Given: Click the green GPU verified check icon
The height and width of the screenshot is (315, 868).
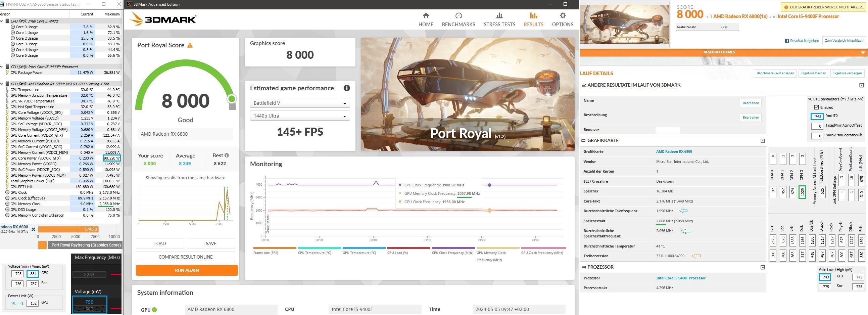Looking at the screenshot, I should click(154, 310).
